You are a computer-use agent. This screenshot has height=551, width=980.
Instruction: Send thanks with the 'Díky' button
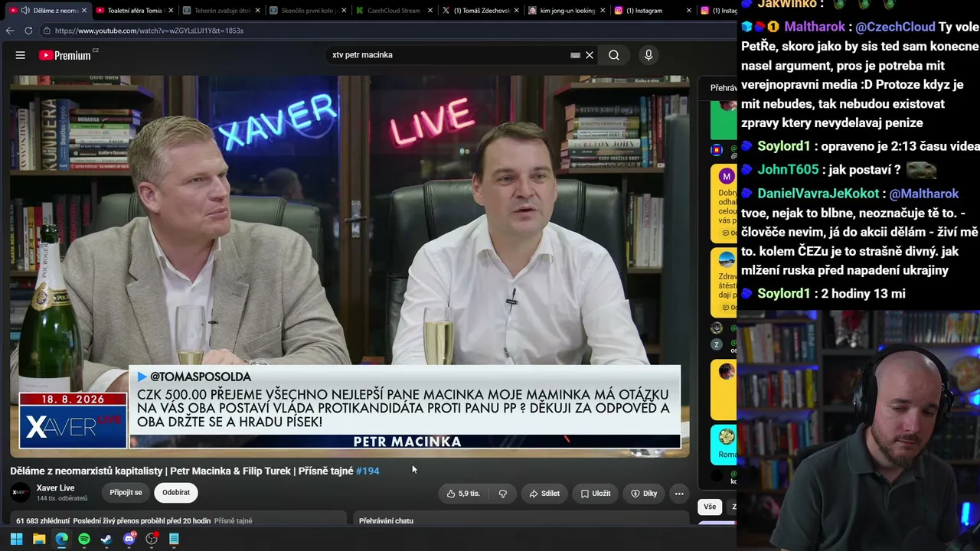coord(644,494)
